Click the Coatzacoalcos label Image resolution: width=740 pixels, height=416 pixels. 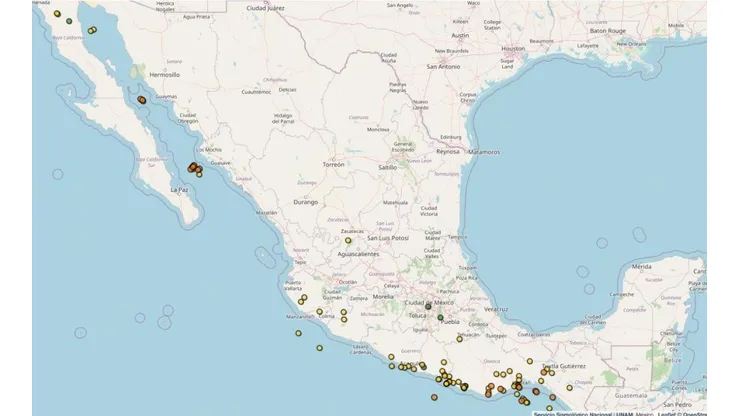[533, 334]
